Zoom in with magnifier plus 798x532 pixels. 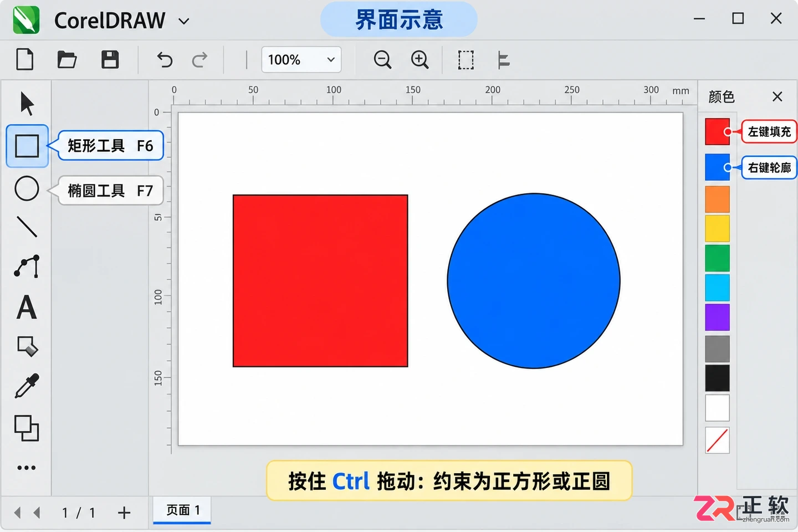point(420,59)
